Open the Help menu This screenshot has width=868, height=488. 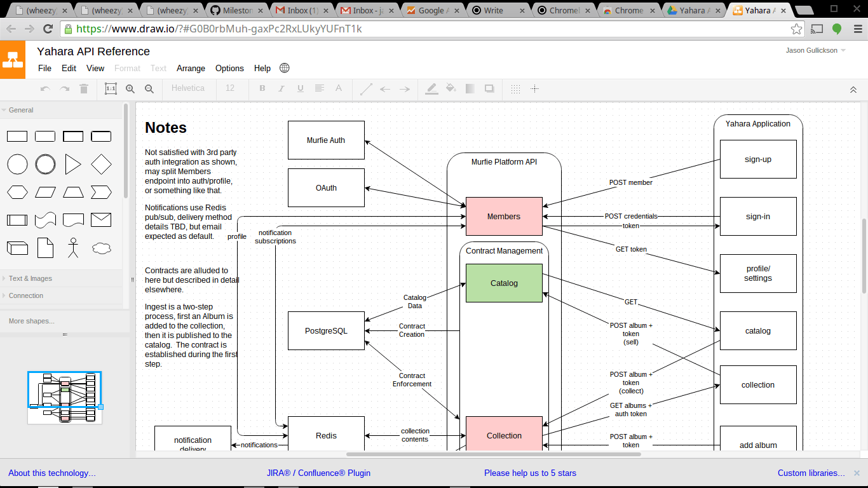click(262, 68)
